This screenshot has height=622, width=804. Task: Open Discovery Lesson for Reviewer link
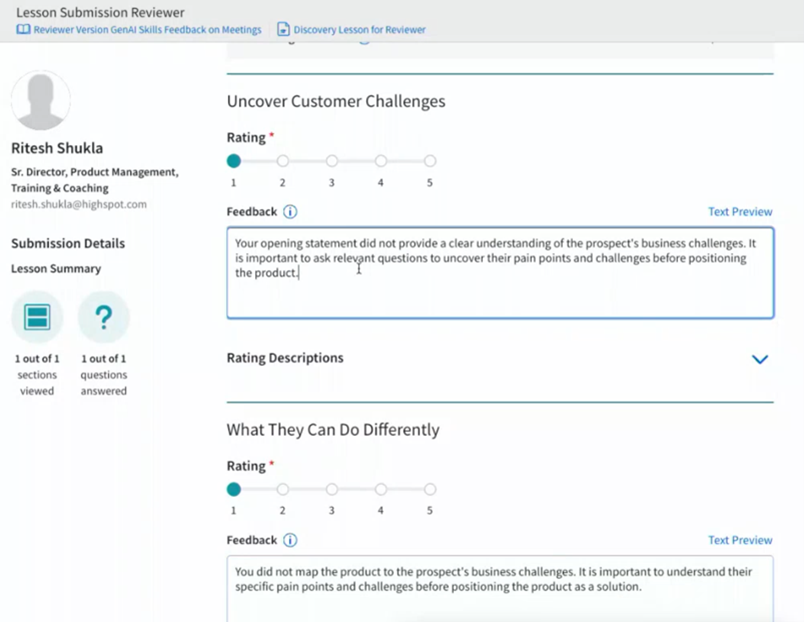coord(358,30)
